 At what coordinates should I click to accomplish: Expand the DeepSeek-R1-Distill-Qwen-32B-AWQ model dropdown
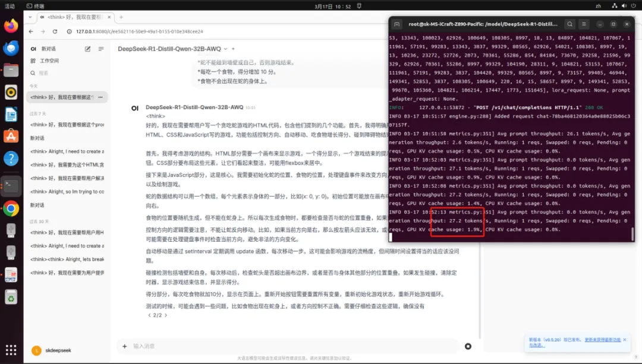tap(226, 49)
